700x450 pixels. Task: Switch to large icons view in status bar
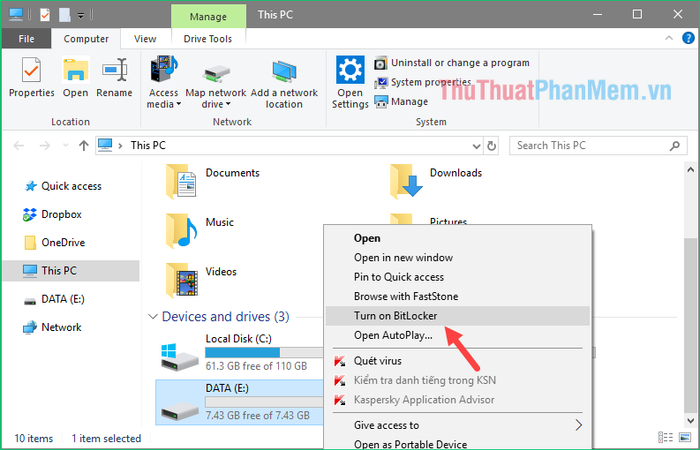684,437
